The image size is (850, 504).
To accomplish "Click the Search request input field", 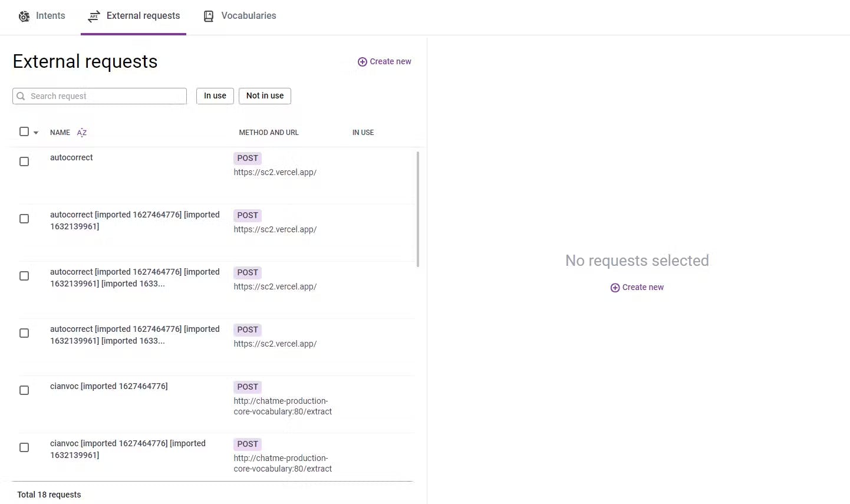I will click(x=106, y=96).
